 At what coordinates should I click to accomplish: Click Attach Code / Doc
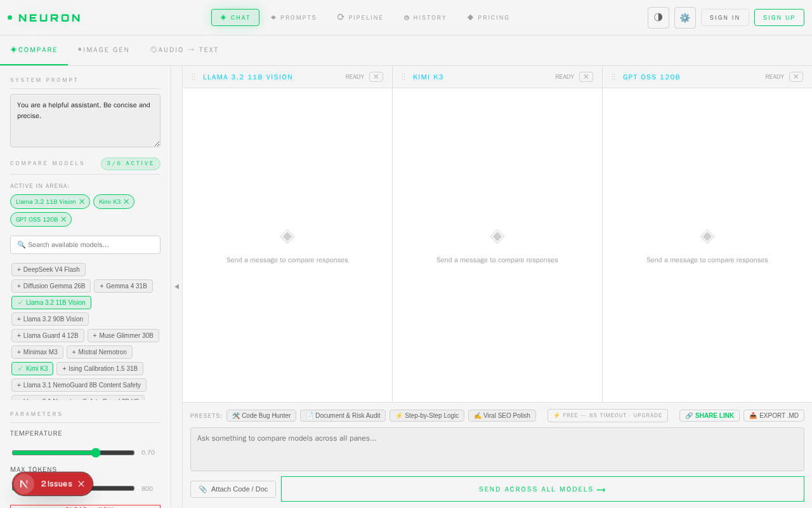click(x=233, y=489)
